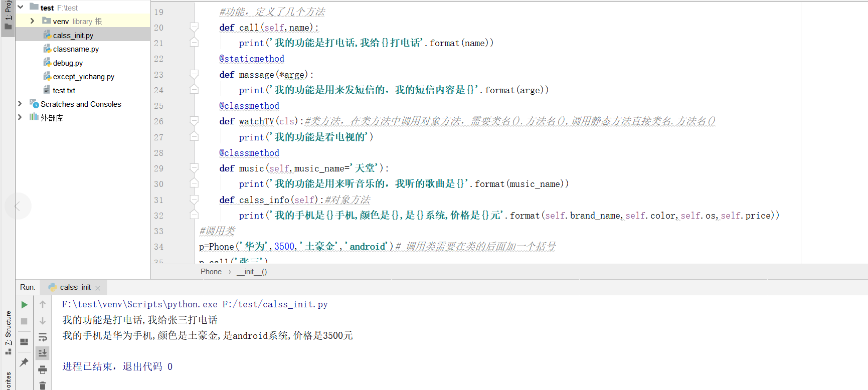This screenshot has width=868, height=390.
Task: Expand the Scratches and Consoles node
Action: 20,104
